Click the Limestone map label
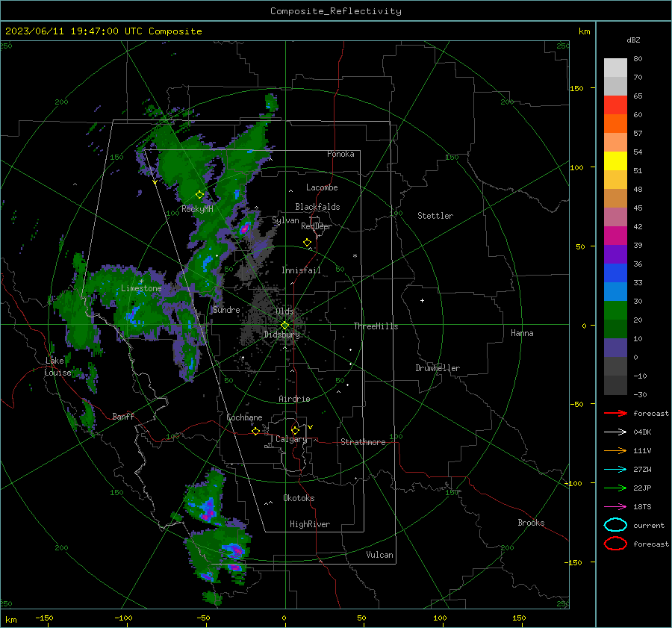The height and width of the screenshot is (628, 672). pyautogui.click(x=141, y=288)
